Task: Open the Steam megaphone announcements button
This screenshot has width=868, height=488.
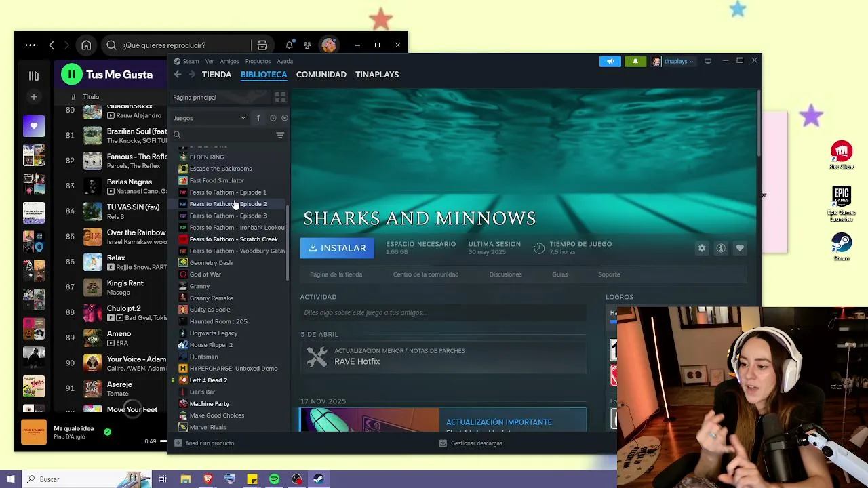Action: [x=610, y=62]
